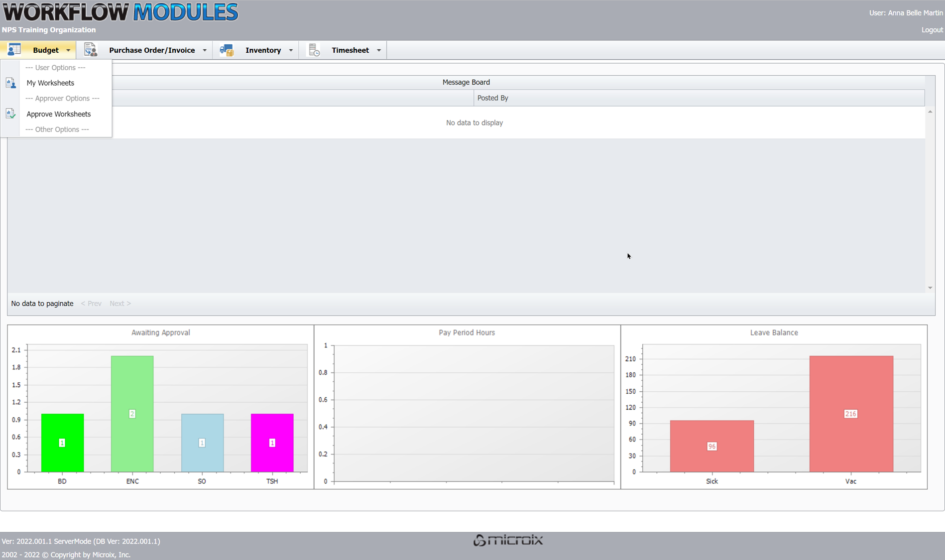This screenshot has height=560, width=945.
Task: Click the Budget module icon
Action: 14,50
